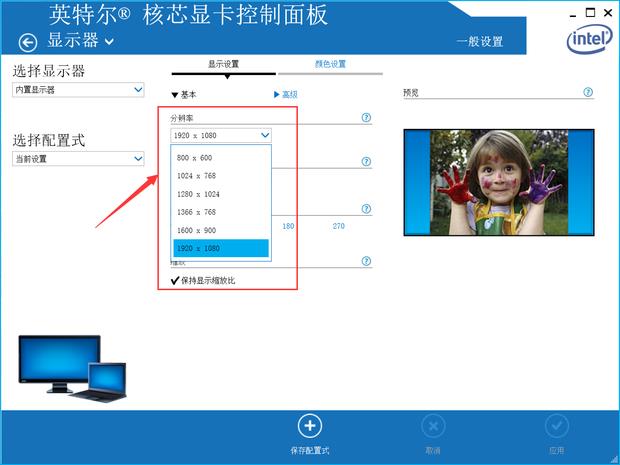The height and width of the screenshot is (465, 620).
Task: Click the scaling section help icon
Action: tap(367, 261)
